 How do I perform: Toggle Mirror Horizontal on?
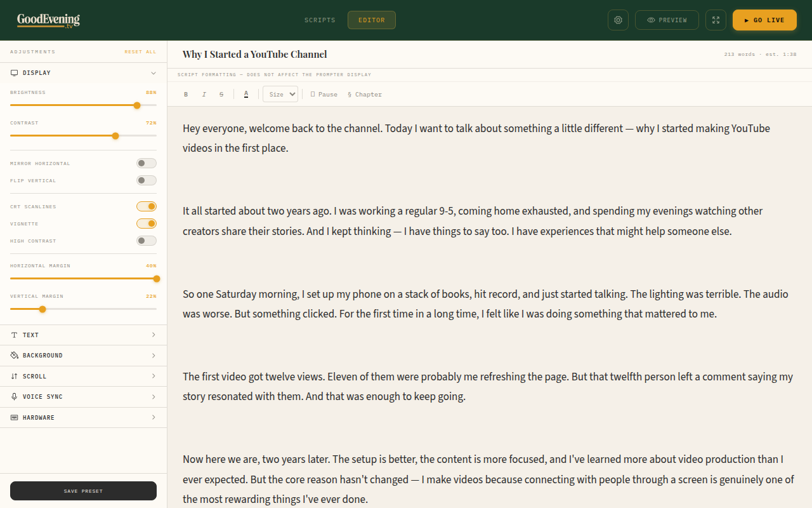coord(146,163)
